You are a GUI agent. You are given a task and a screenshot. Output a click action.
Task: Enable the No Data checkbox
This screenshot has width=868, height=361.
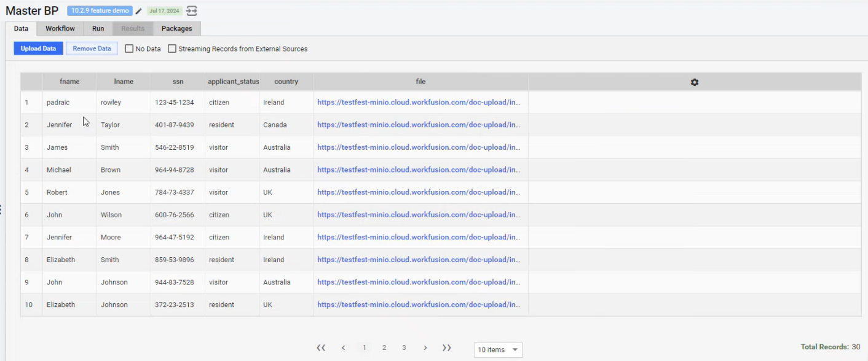click(129, 49)
